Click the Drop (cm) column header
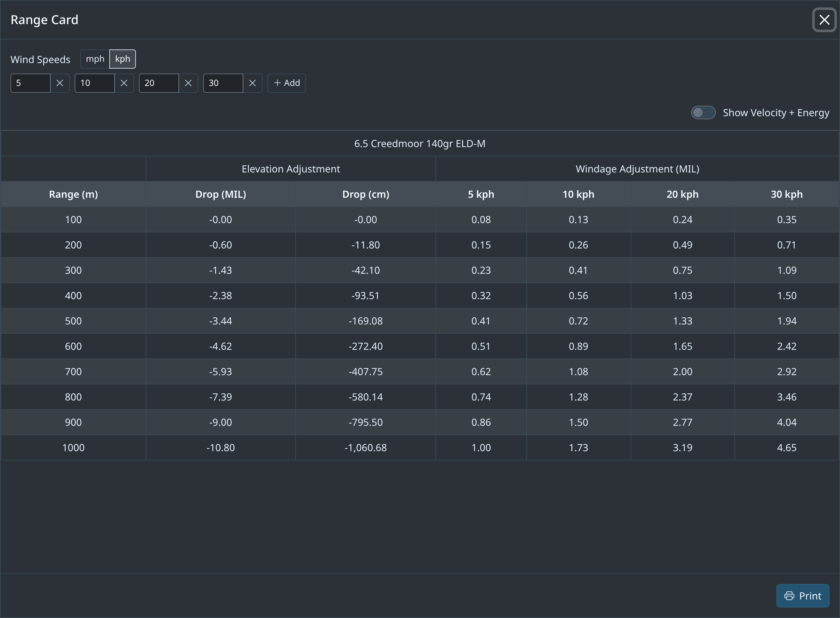Image resolution: width=840 pixels, height=618 pixels. pos(366,194)
